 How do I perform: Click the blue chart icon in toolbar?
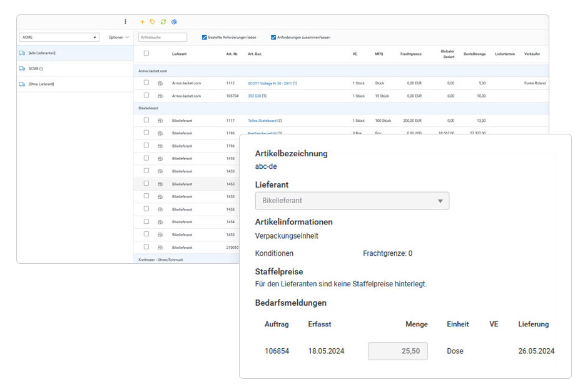(174, 22)
